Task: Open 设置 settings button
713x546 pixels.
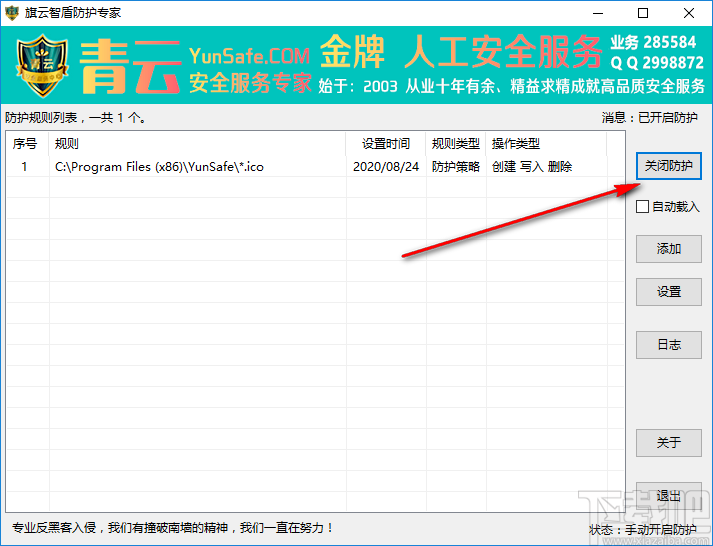Action: [x=668, y=292]
